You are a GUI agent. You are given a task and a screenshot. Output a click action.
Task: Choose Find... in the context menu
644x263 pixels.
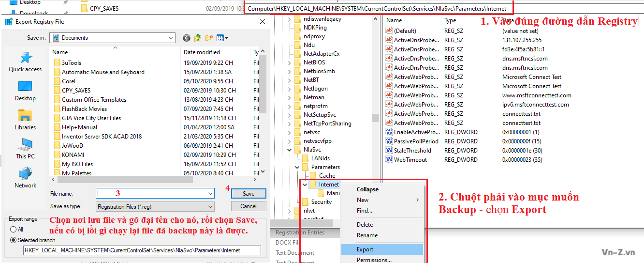[382, 211]
